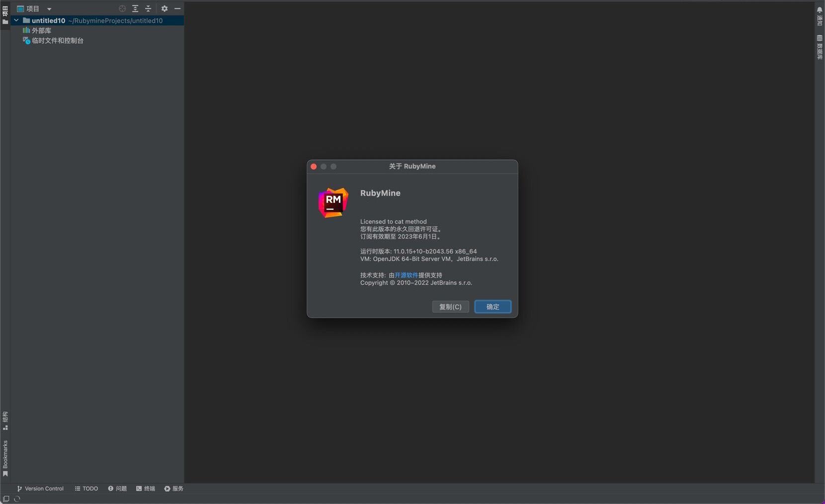Close the 关于 RubyMine dialog with red button

click(314, 167)
